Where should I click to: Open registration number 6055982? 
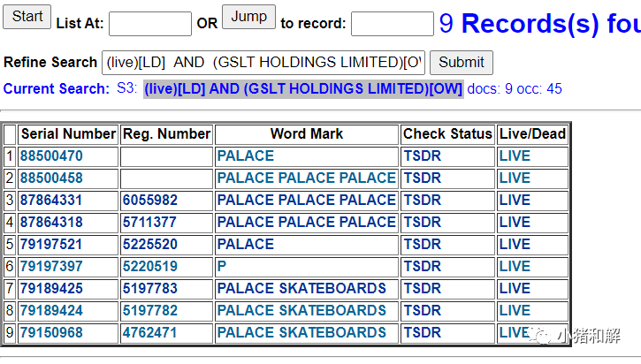point(150,201)
